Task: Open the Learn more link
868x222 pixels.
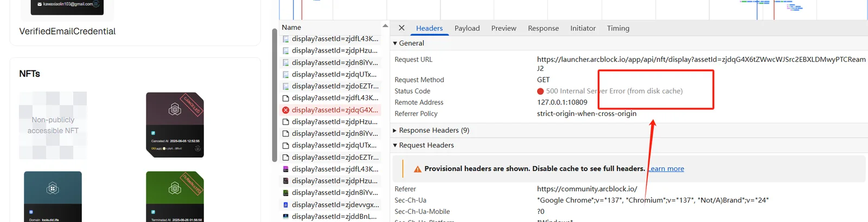Action: [666, 169]
